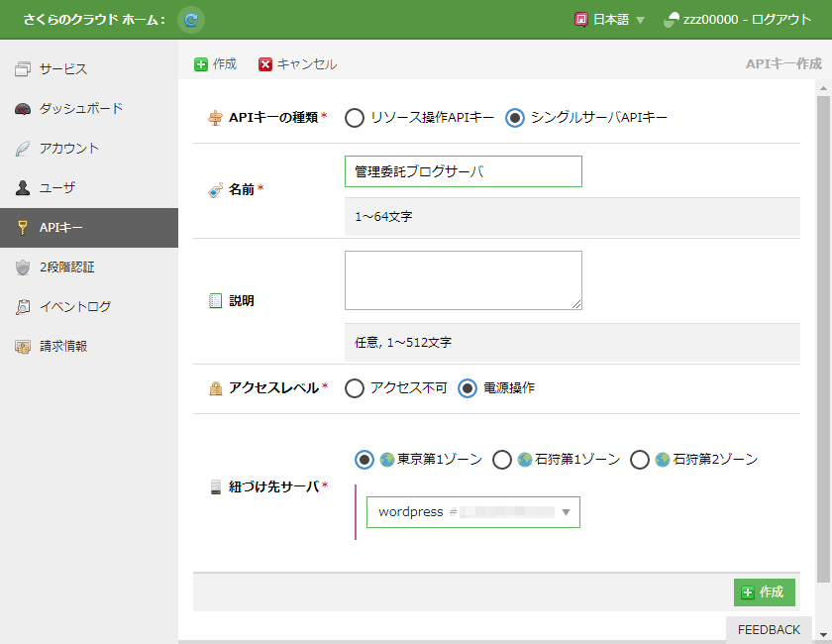Click the refresh icon beside the home title
The width and height of the screenshot is (832, 644).
191,19
